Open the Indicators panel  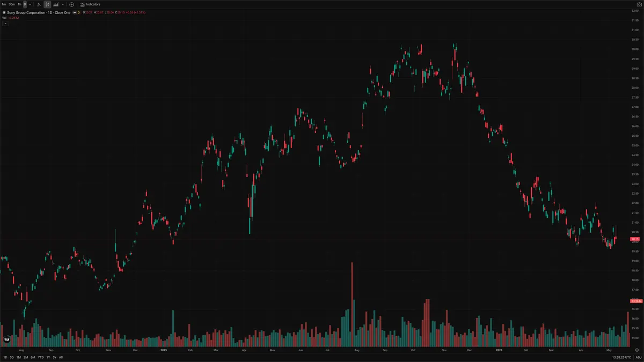(90, 4)
